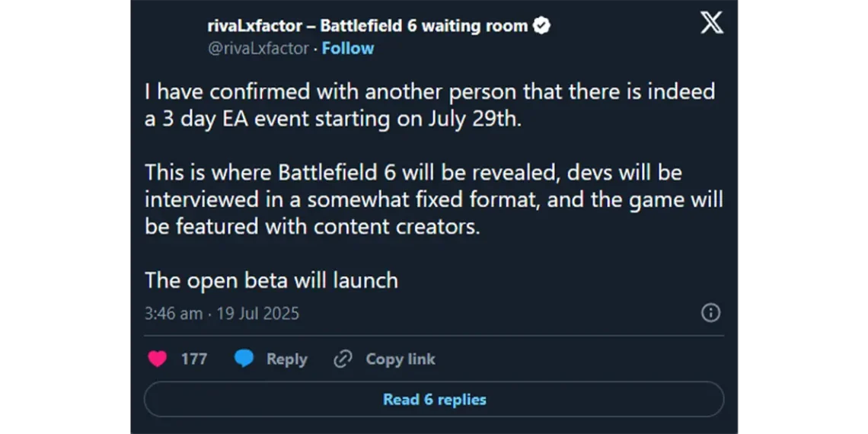
Task: Click the verified checkmark badge
Action: coord(541,25)
